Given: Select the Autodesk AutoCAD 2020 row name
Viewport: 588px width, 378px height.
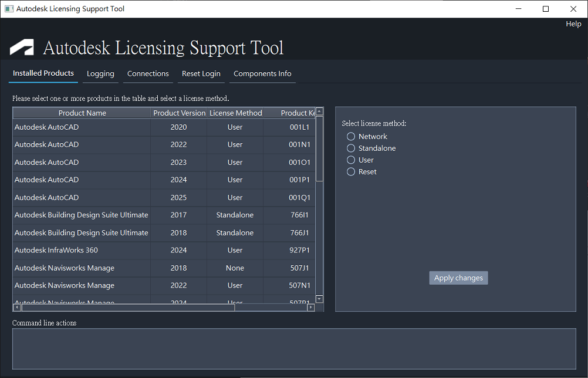Looking at the screenshot, I should point(46,127).
